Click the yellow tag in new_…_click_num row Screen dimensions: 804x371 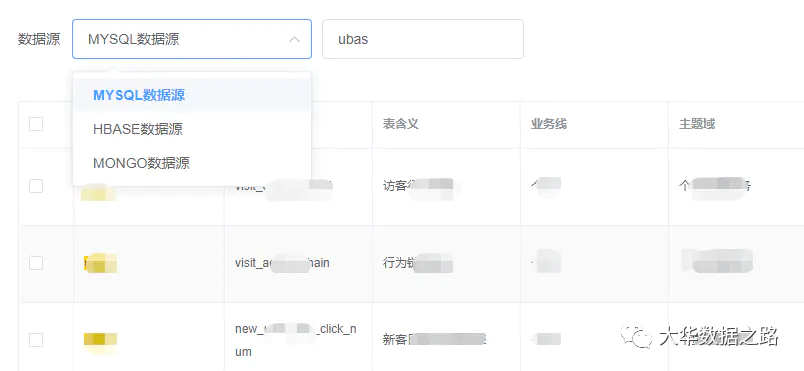pyautogui.click(x=100, y=339)
